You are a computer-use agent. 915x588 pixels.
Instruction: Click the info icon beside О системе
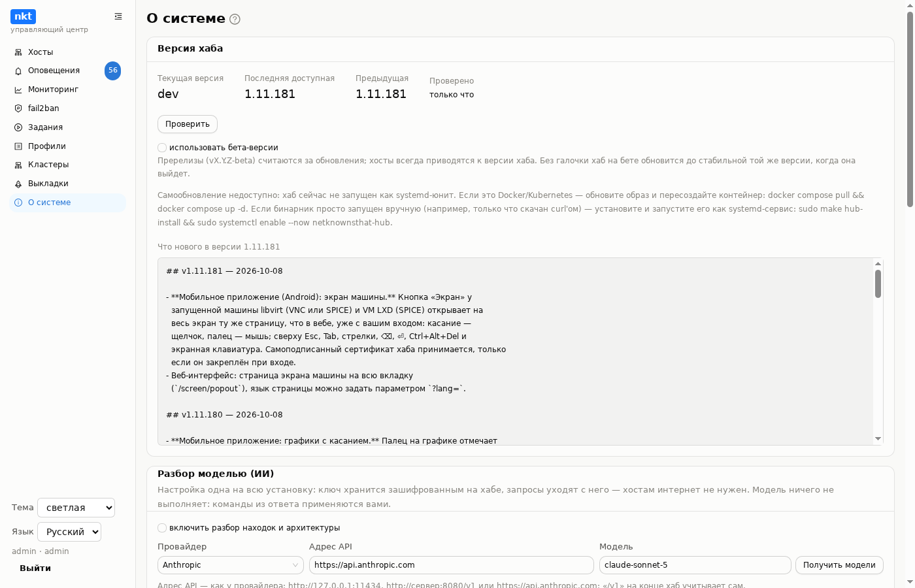(x=18, y=203)
